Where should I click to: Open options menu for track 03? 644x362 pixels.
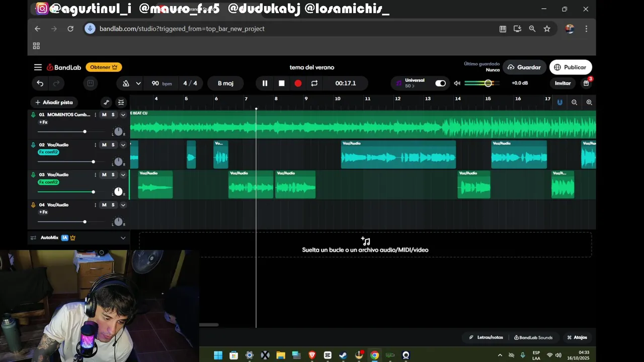[95, 175]
